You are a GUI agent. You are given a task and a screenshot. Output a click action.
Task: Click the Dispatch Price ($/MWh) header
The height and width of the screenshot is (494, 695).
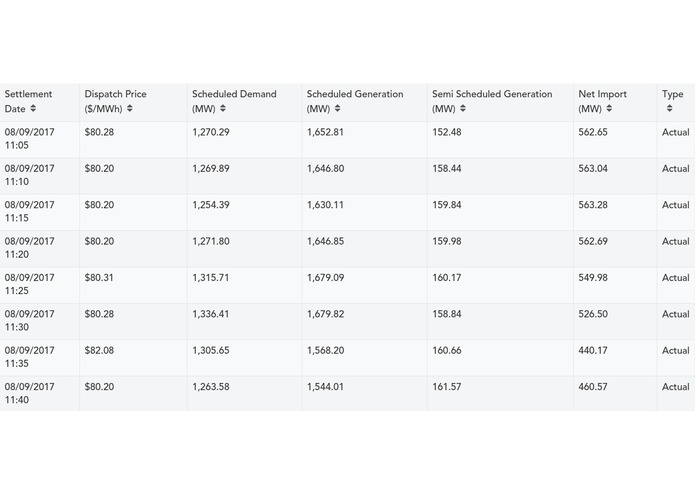coord(115,101)
